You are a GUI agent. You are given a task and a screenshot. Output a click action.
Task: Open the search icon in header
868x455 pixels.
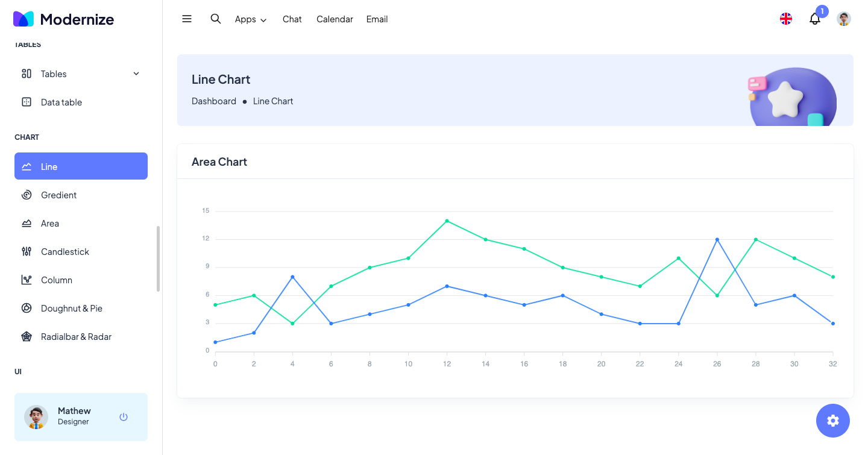point(215,19)
